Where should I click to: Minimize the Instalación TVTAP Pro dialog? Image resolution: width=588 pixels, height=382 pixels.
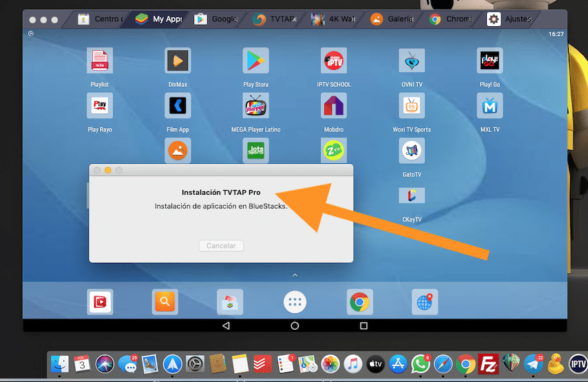[x=108, y=170]
